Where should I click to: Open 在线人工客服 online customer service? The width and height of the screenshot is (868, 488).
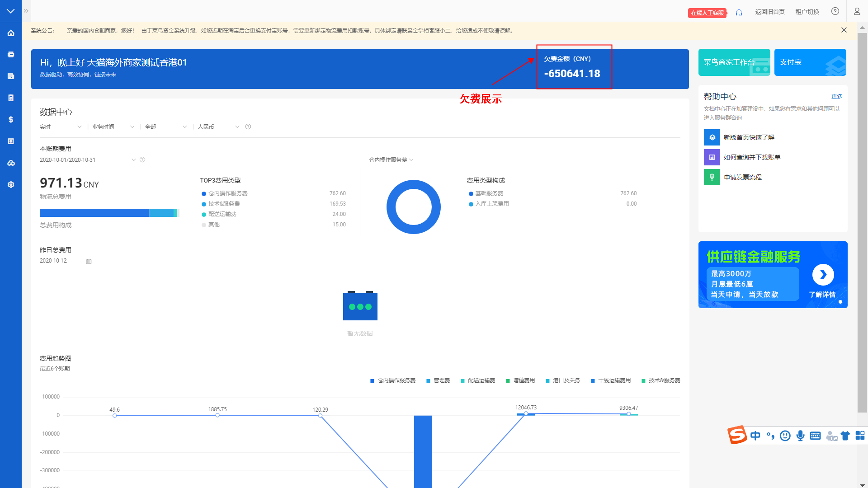pyautogui.click(x=707, y=13)
